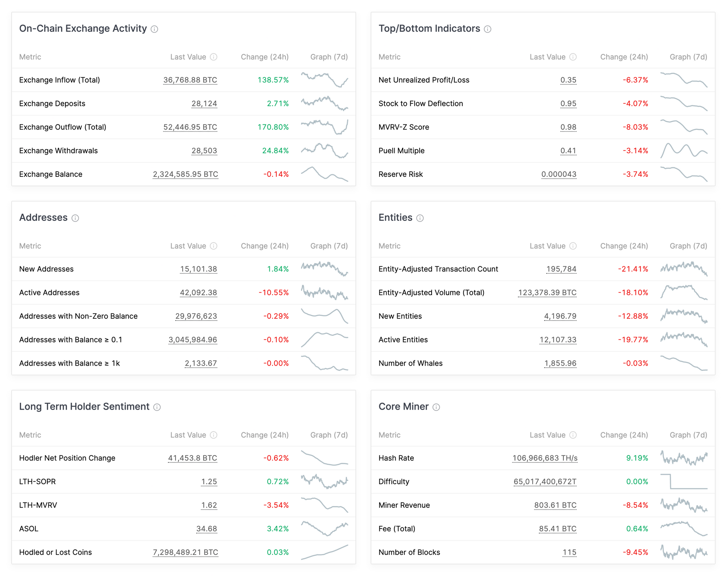
Task: Open the MVRV-Z Score value 0.98
Action: 568,127
